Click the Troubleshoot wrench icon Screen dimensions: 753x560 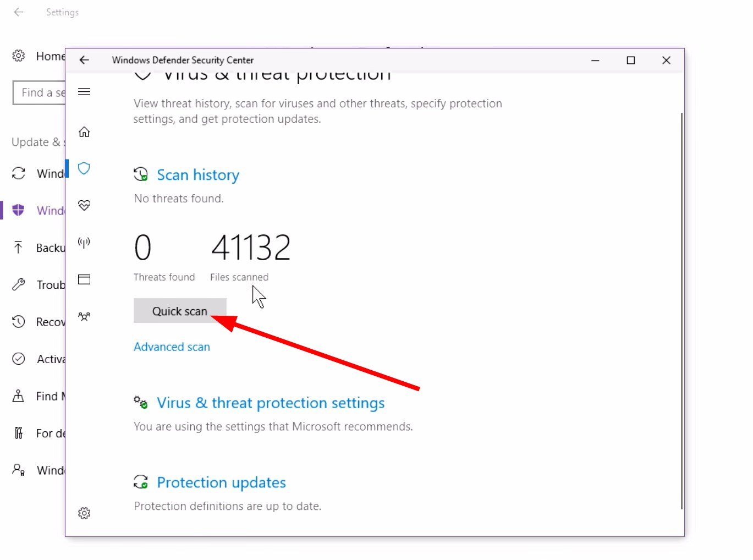coord(19,284)
